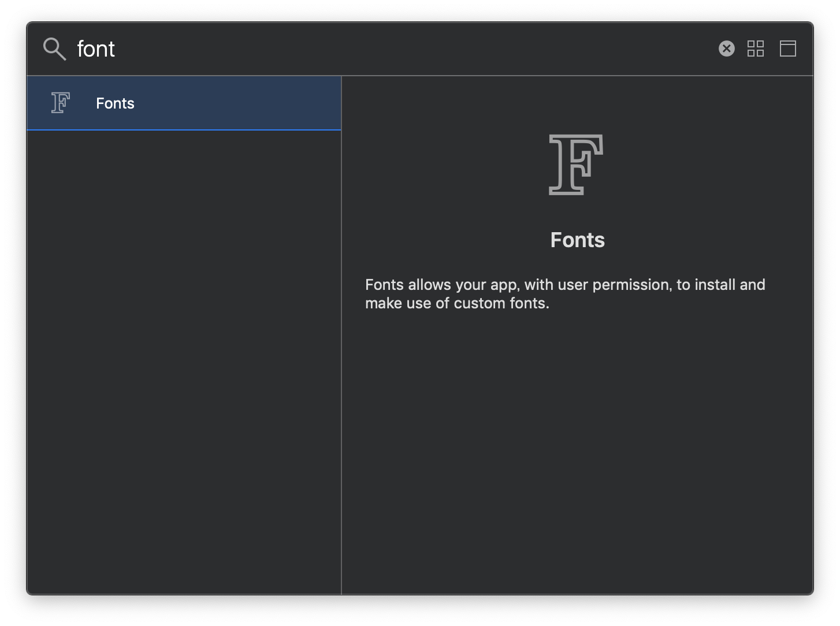840x626 pixels.
Task: Click the horizontal separator under the search bar
Action: pyautogui.click(x=420, y=76)
